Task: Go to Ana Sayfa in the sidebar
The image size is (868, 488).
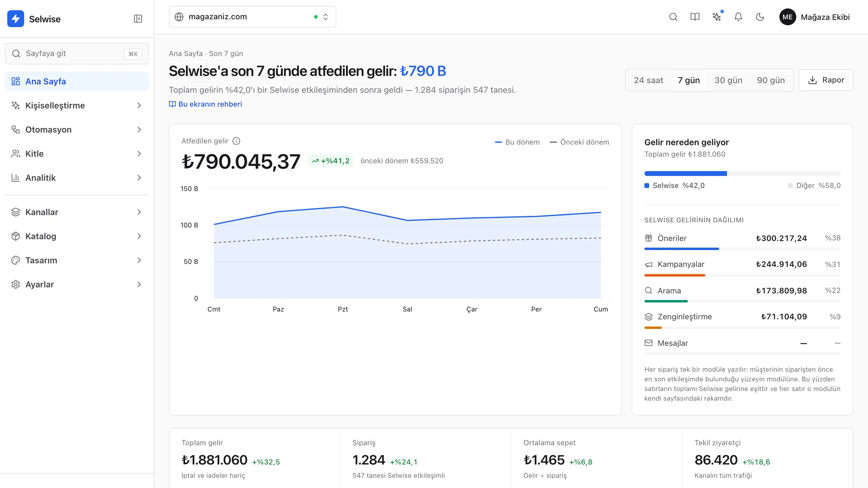Action: 77,81
